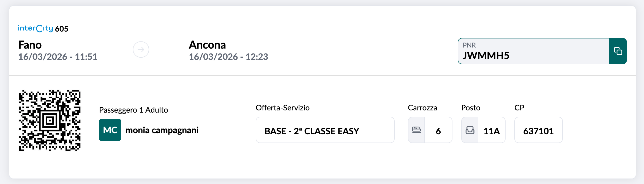Click carriage number 6
644x184 pixels.
pyautogui.click(x=438, y=131)
